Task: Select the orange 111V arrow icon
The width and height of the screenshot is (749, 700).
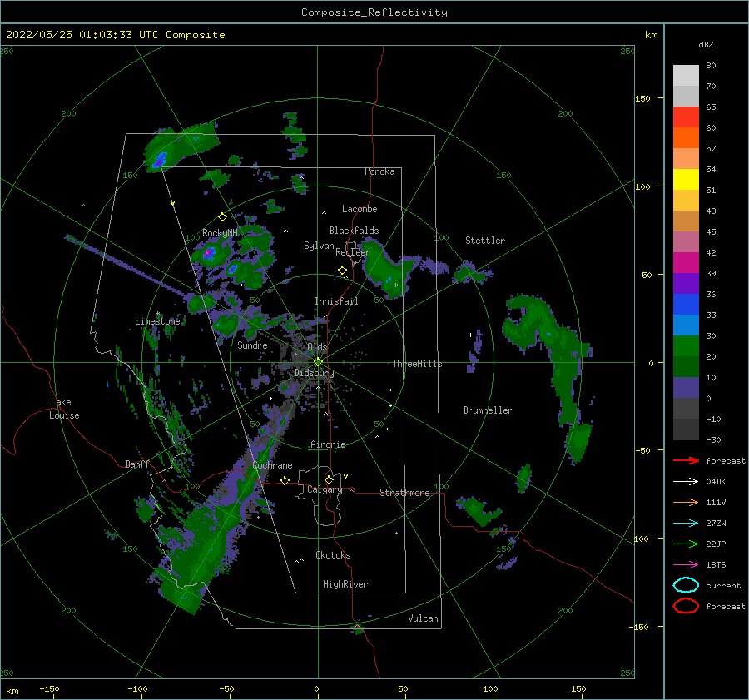Action: click(686, 502)
